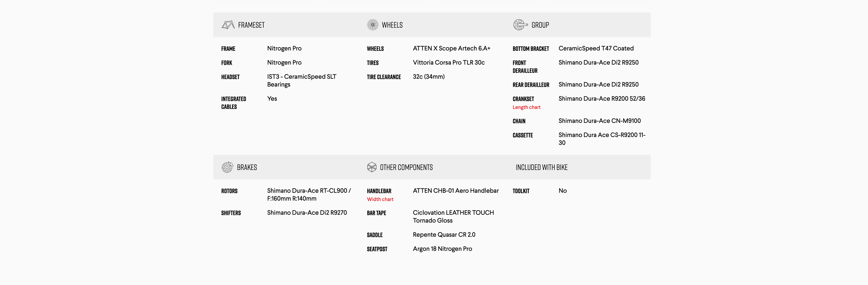
Task: Select the OTHER COMPONENTS heading
Action: click(406, 168)
